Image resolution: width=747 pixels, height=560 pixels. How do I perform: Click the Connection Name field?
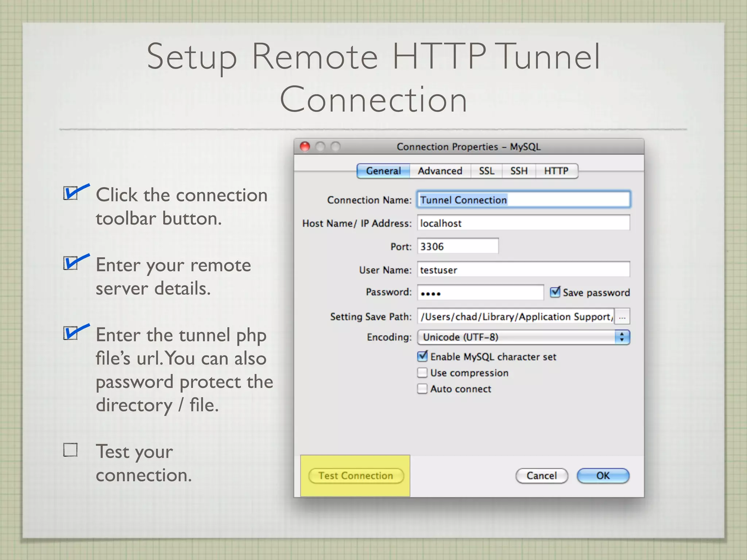coord(524,200)
